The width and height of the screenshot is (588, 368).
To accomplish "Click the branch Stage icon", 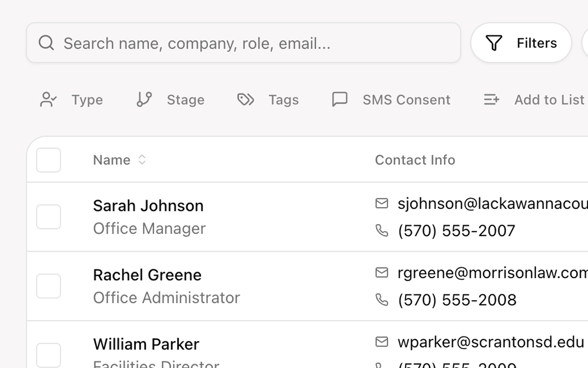I will pyautogui.click(x=144, y=99).
